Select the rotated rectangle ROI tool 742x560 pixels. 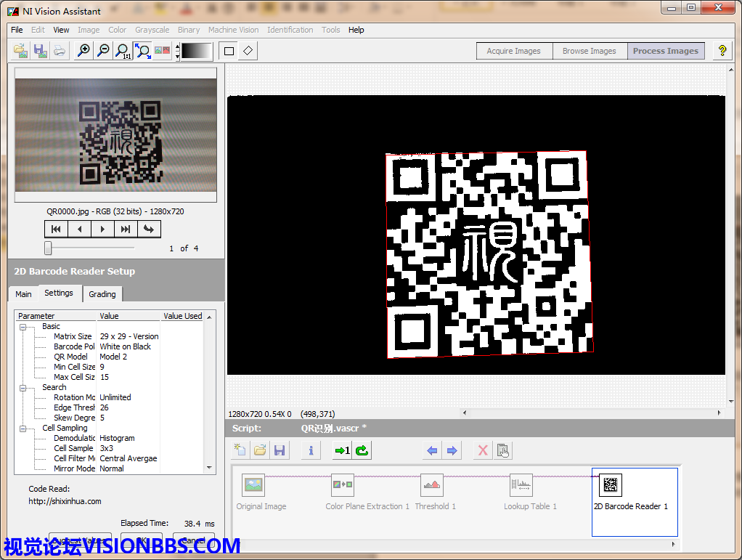pos(248,51)
